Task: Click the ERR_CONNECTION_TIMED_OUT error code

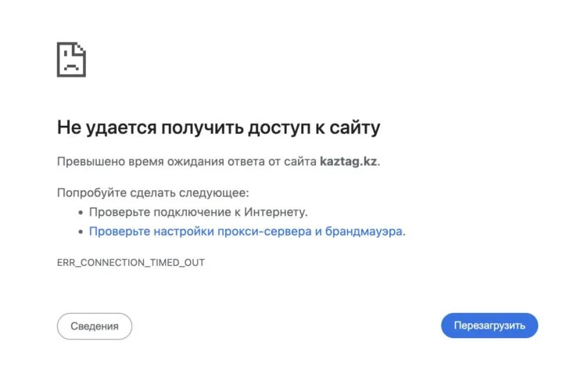Action: point(131,263)
